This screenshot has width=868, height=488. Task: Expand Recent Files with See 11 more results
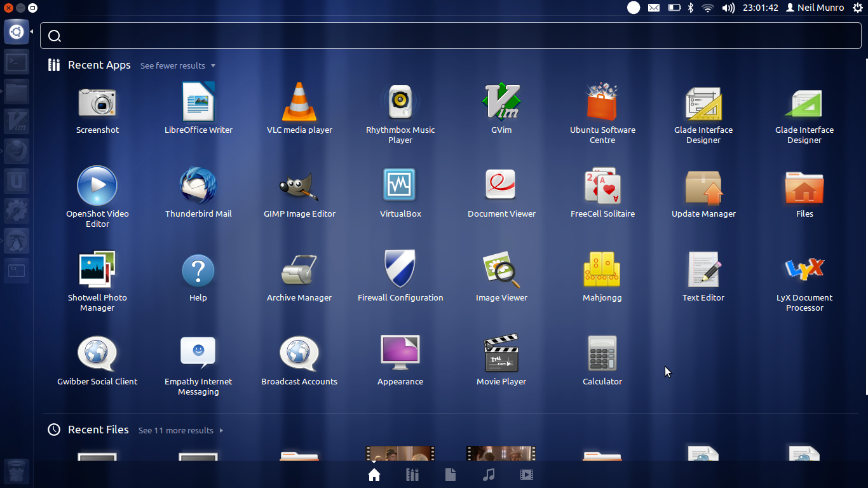tap(181, 430)
